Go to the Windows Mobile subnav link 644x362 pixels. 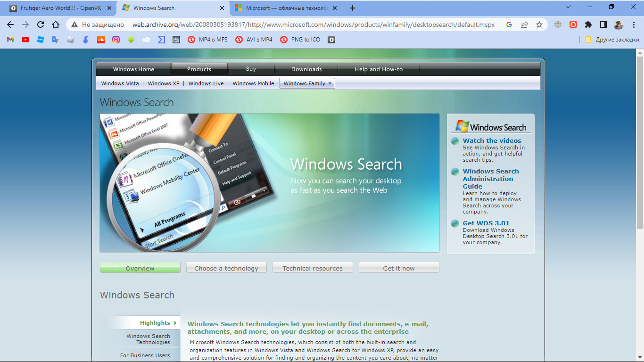pyautogui.click(x=253, y=83)
